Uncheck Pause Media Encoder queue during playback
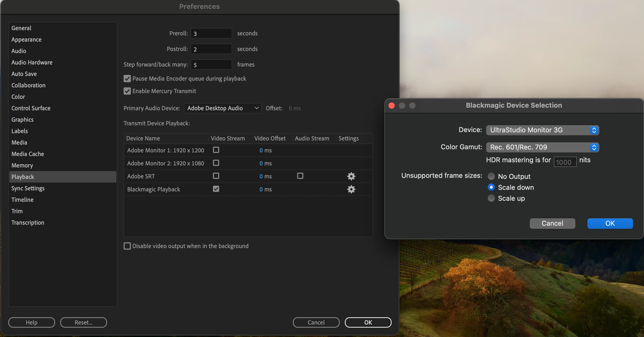 (127, 79)
